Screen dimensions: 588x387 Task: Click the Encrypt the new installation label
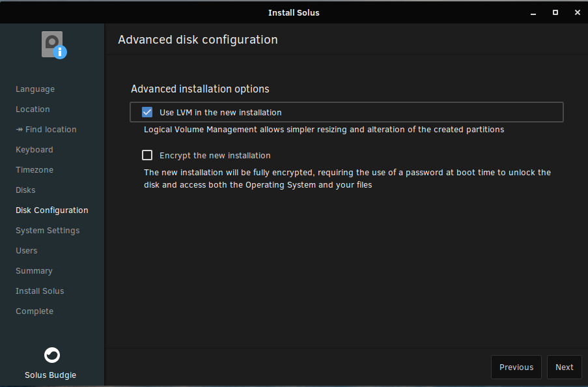(215, 156)
